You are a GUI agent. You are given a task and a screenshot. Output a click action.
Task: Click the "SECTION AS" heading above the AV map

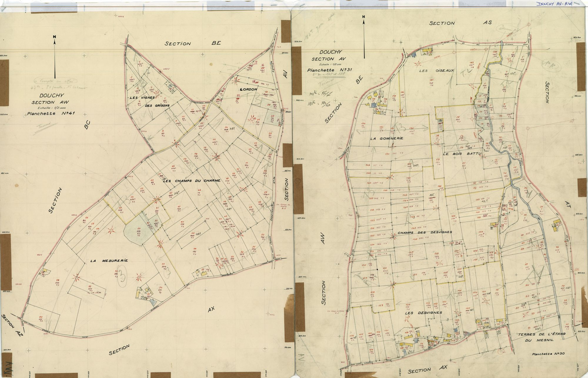pyautogui.click(x=460, y=23)
